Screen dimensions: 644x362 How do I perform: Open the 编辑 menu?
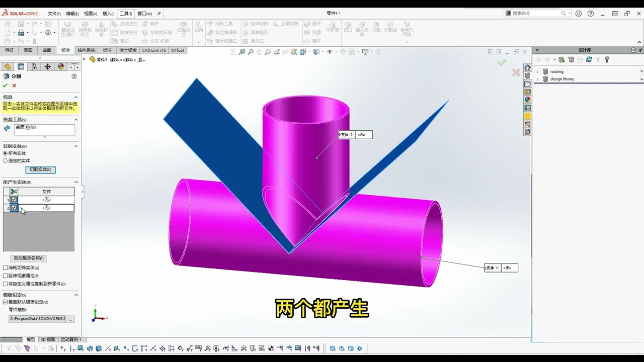[x=72, y=14]
